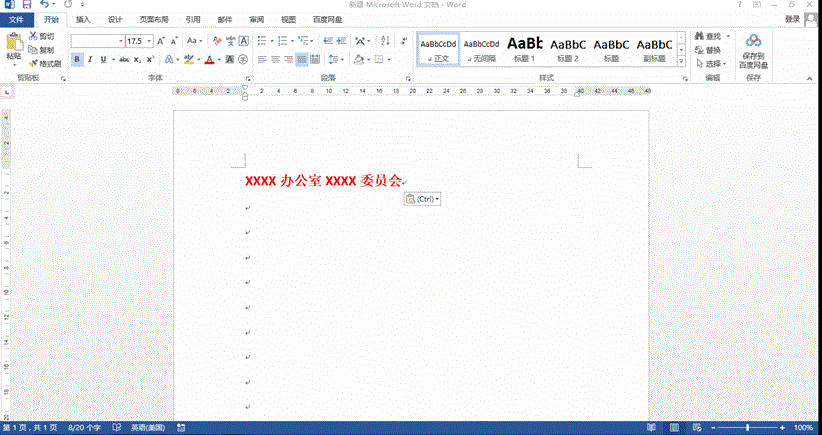Expand the styles gallery more arrow

pos(681,61)
